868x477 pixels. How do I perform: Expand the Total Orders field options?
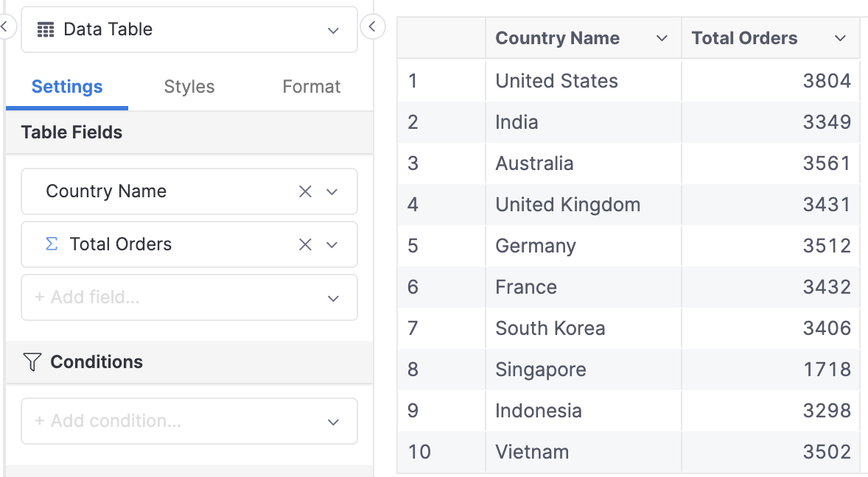(332, 245)
